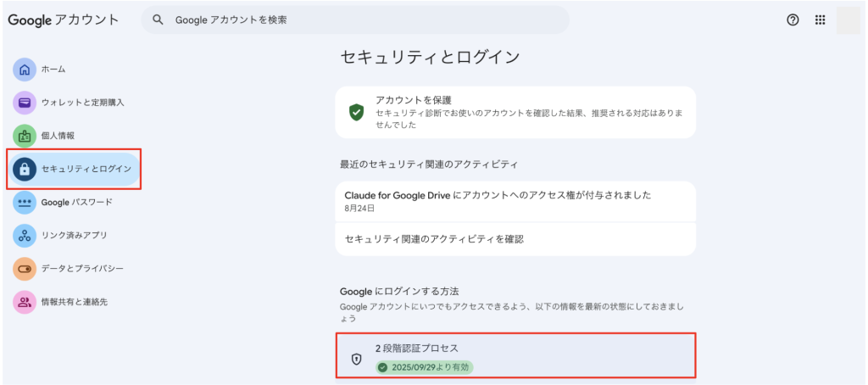Click the 個人情報 ID badge icon

(25, 136)
